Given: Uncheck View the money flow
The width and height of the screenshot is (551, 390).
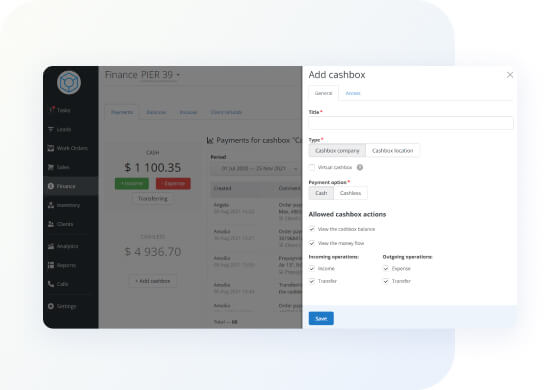Looking at the screenshot, I should [312, 243].
